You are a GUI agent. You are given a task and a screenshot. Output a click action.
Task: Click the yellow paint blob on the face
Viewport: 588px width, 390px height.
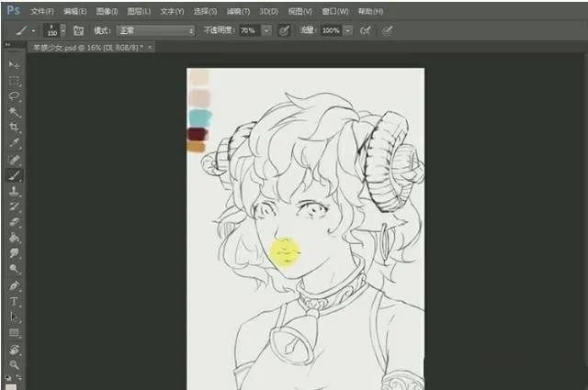pyautogui.click(x=285, y=252)
